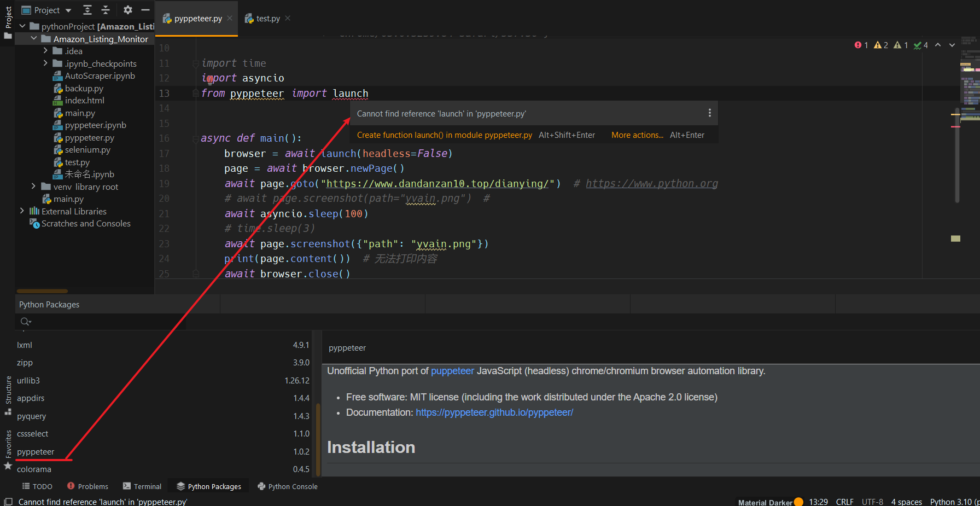This screenshot has width=980, height=506.
Task: Switch to the test.py editor tab
Action: click(267, 18)
